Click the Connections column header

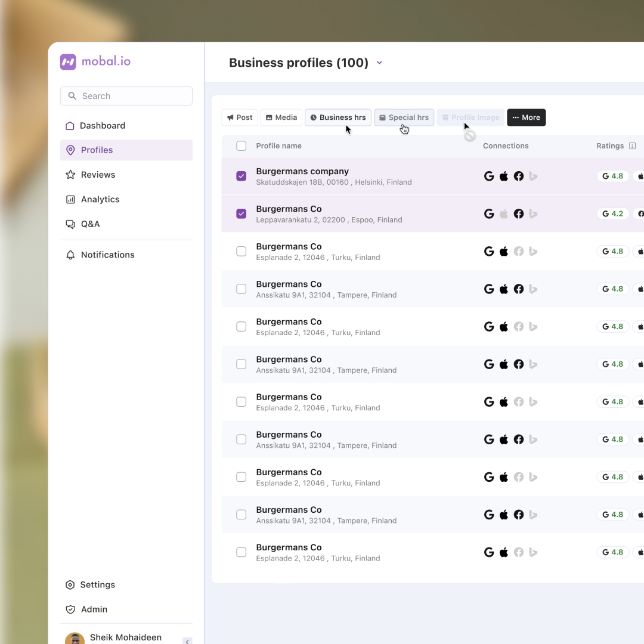506,146
